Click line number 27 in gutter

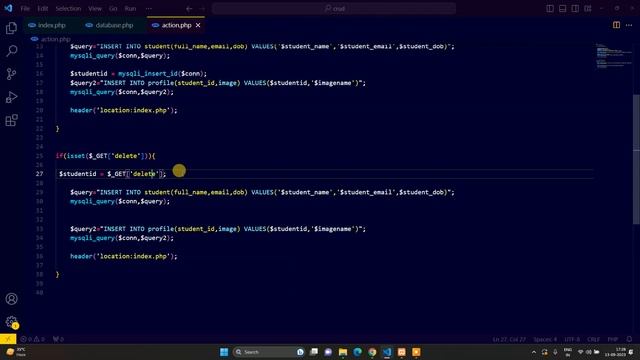click(39, 173)
